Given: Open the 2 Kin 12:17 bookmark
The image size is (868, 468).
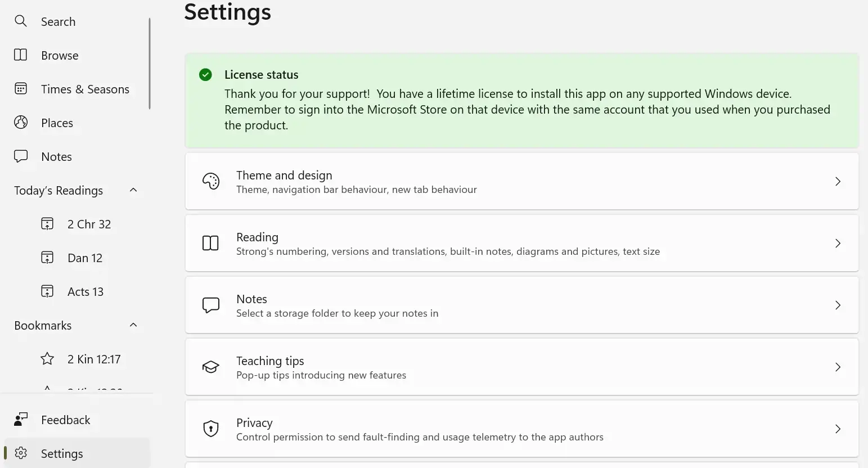Looking at the screenshot, I should point(94,358).
